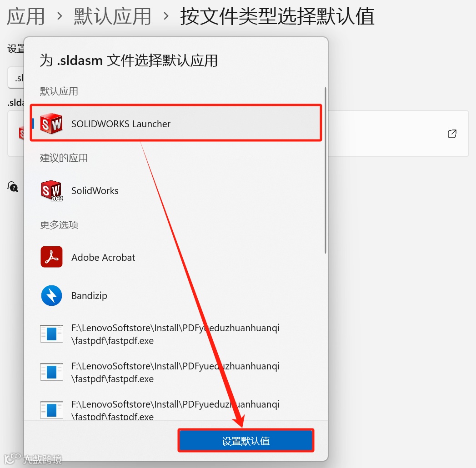The height and width of the screenshot is (468, 476).
Task: Go back to 应用 breadcrumb
Action: pos(26,16)
